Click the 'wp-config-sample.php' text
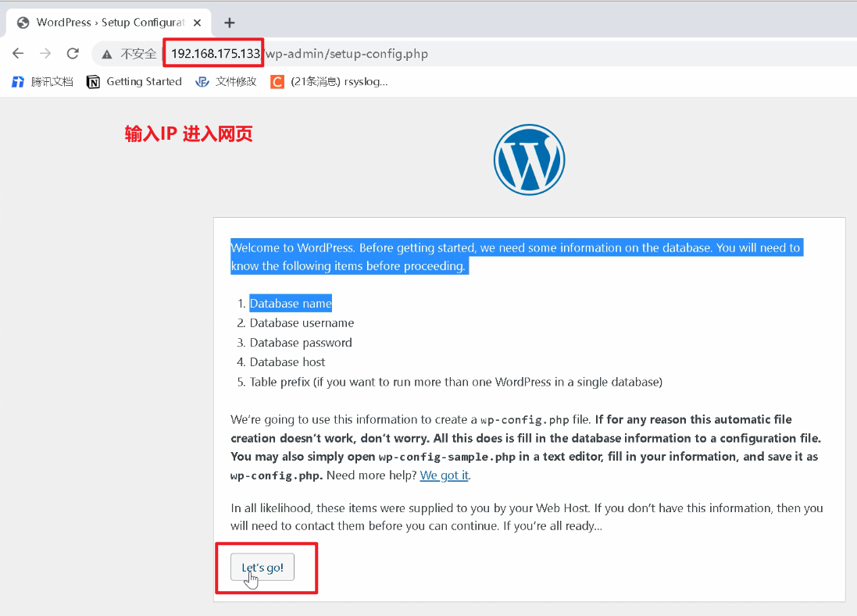The height and width of the screenshot is (616, 857). point(447,457)
